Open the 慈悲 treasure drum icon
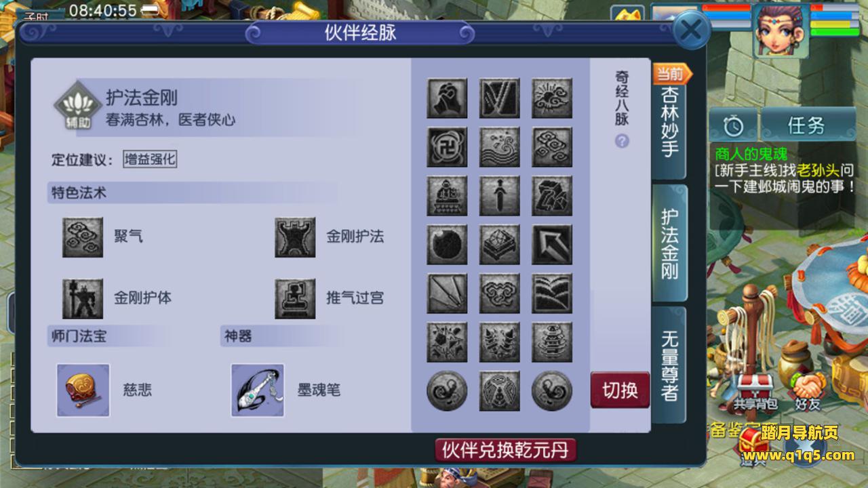The image size is (868, 488). [83, 390]
